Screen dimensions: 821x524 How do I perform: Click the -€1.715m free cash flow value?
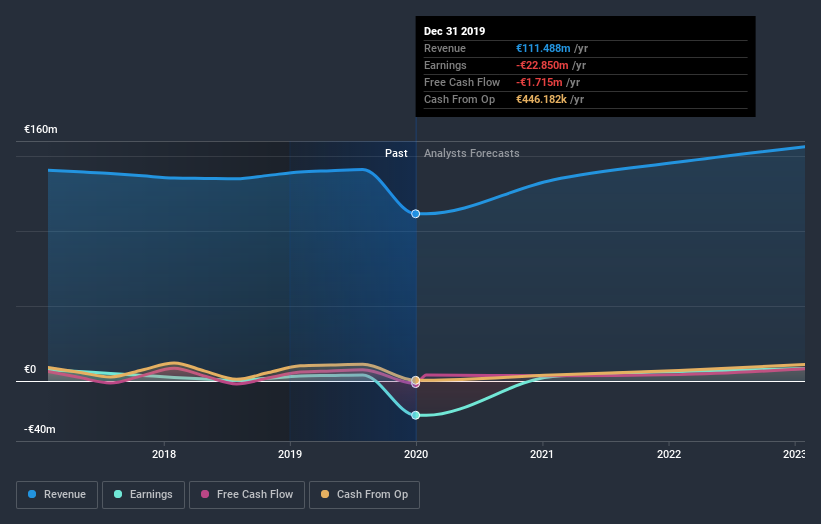tap(539, 82)
